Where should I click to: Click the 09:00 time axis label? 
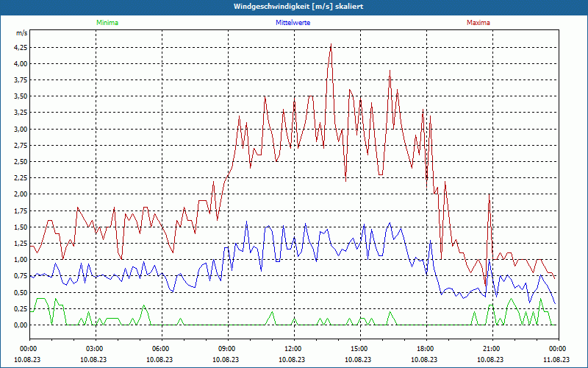click(228, 349)
